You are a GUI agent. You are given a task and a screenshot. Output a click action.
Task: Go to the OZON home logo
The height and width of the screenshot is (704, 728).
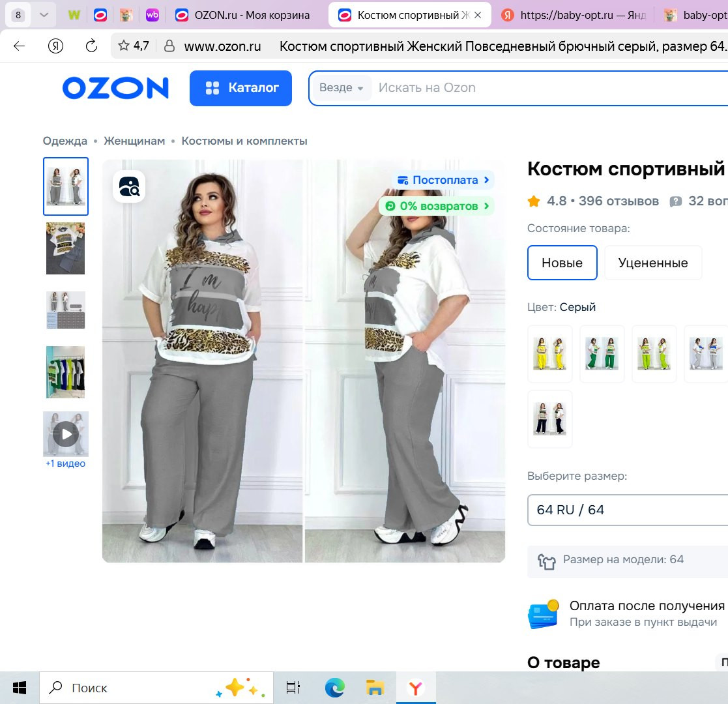115,88
